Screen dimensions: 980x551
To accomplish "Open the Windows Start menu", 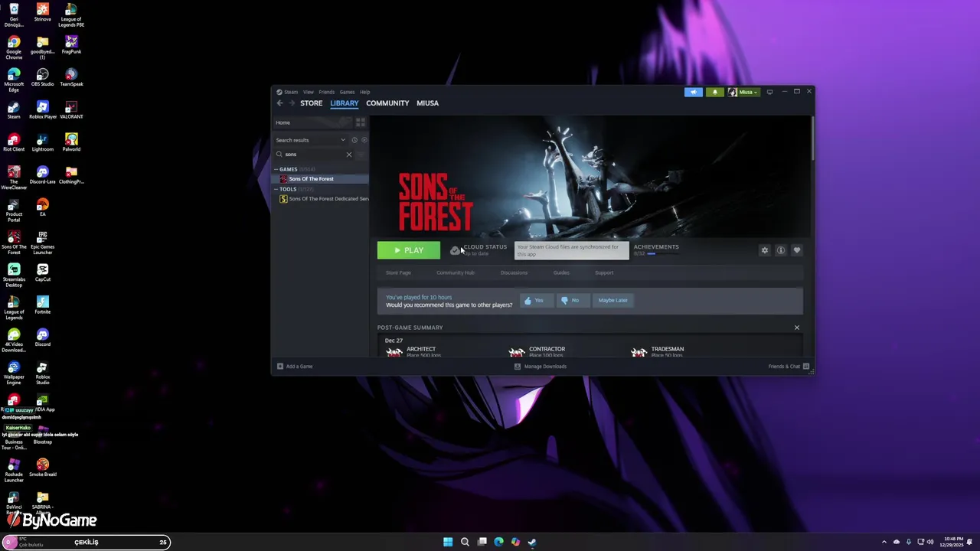I will [x=448, y=542].
